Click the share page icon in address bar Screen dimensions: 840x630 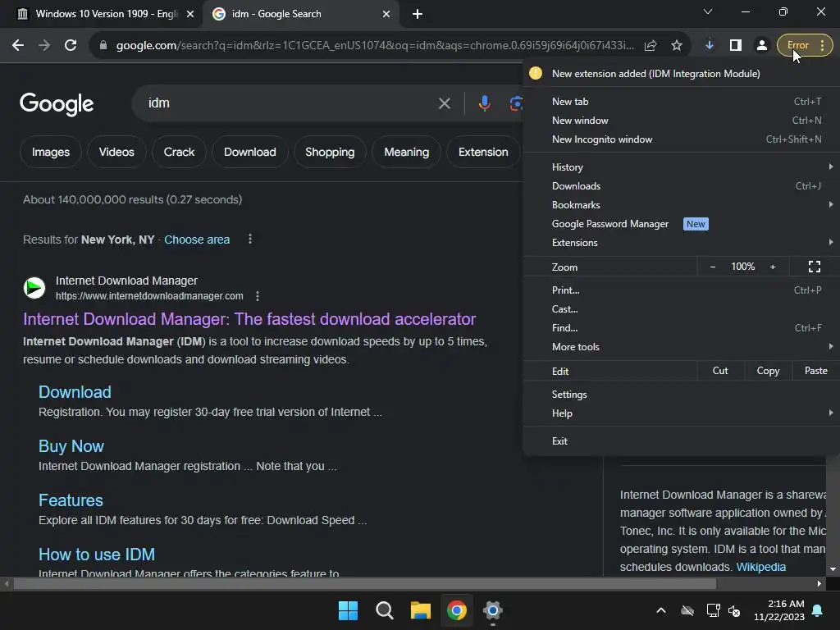tap(651, 46)
